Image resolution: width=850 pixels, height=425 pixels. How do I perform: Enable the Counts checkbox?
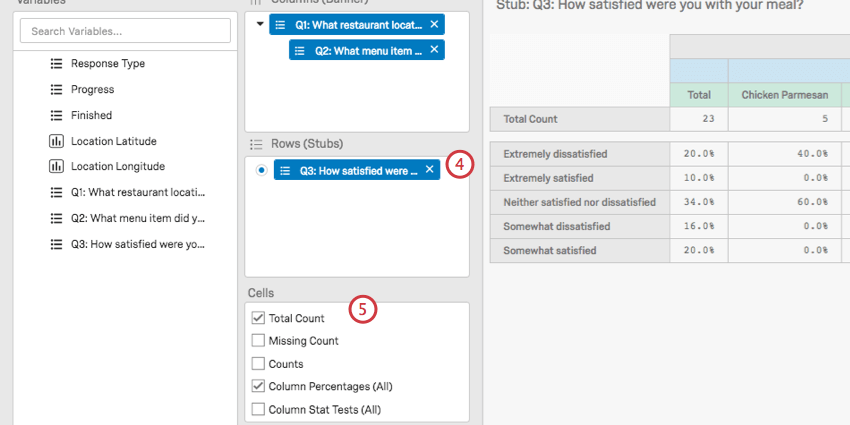pyautogui.click(x=259, y=364)
